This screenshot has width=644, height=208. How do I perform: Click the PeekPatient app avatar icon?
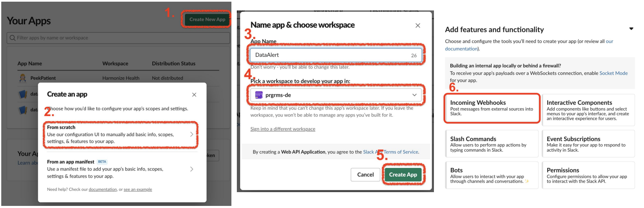[x=23, y=78]
